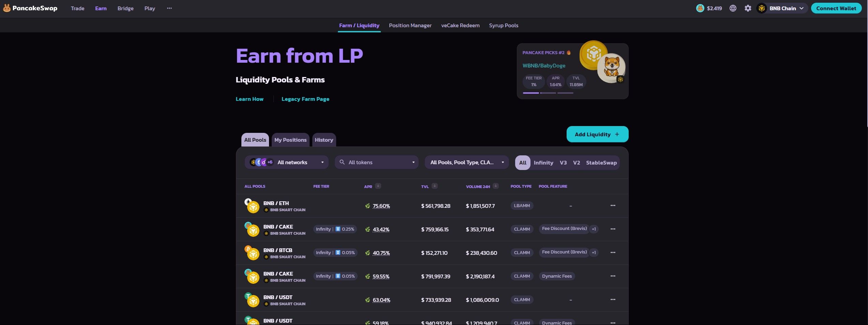Sort pools by TVL arrow icon

(434, 186)
